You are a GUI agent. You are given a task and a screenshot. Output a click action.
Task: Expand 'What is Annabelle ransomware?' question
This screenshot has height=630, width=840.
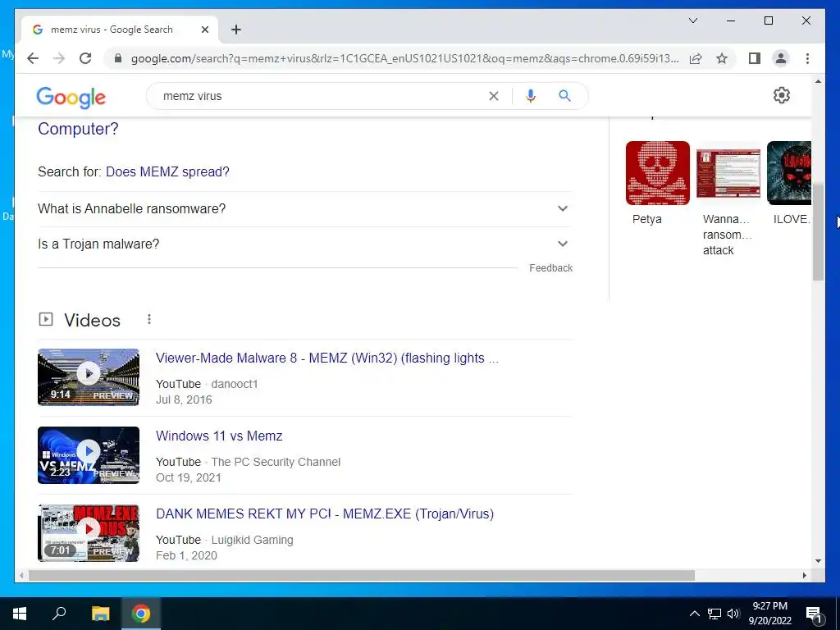coord(304,209)
